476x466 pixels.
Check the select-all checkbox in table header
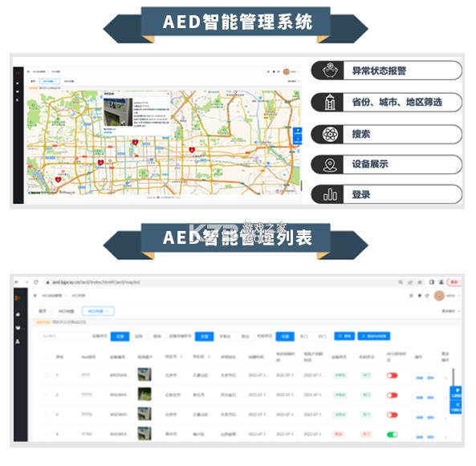click(x=46, y=357)
